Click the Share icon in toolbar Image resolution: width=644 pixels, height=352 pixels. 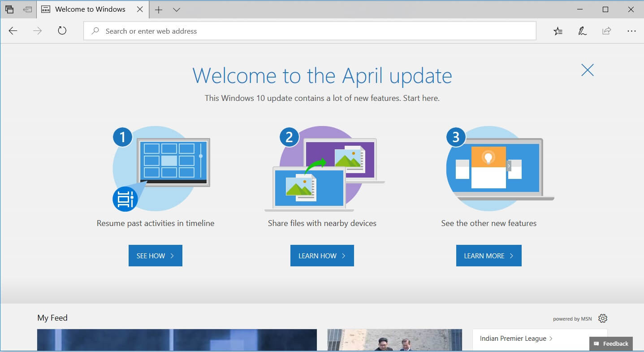coord(606,31)
